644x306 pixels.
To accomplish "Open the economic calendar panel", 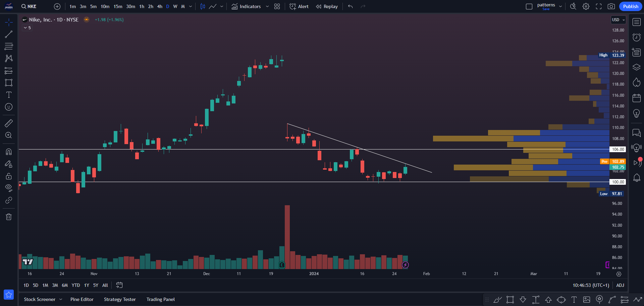I will [637, 98].
